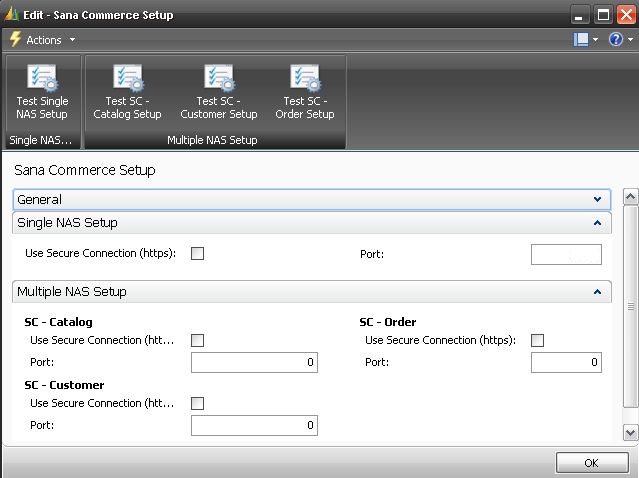Screen dimensions: 639x478
Task: Collapse the Multiple NAS Setup section
Action: [597, 292]
